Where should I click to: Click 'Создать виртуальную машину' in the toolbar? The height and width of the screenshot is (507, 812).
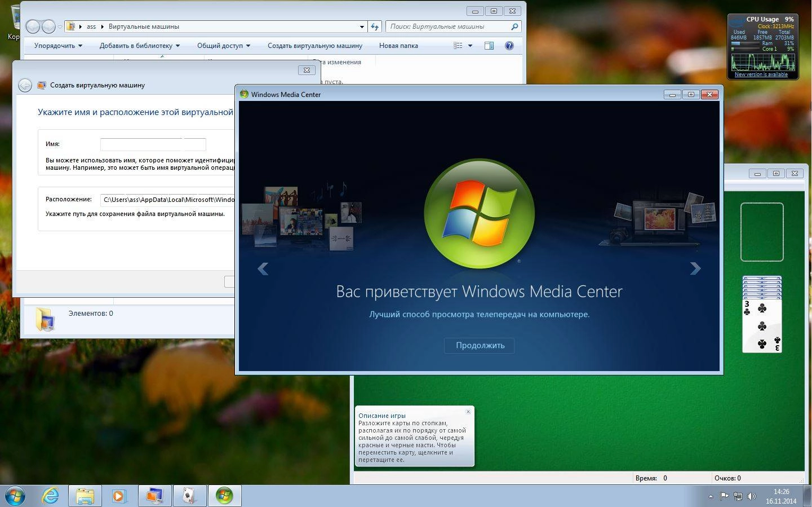click(x=314, y=46)
